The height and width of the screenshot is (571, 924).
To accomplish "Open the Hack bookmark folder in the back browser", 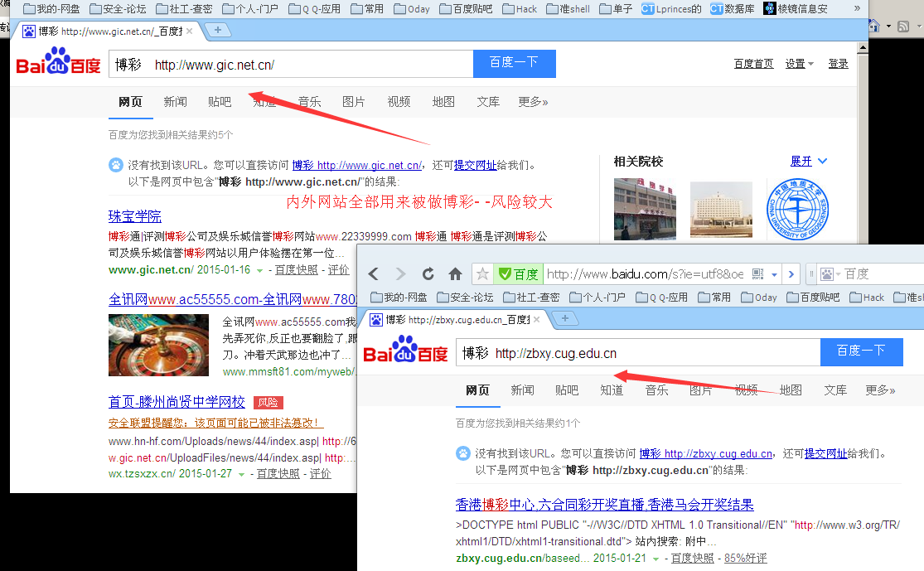I will coord(520,9).
